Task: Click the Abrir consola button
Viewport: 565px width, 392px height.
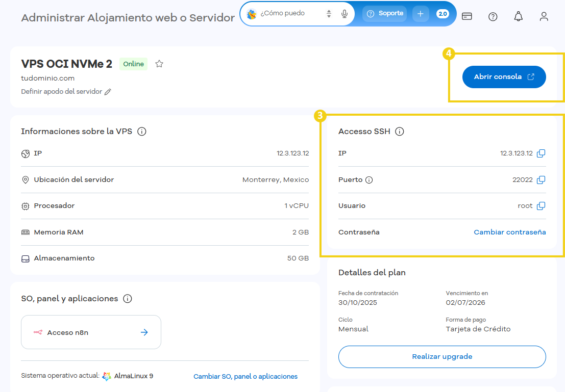Action: [x=504, y=76]
